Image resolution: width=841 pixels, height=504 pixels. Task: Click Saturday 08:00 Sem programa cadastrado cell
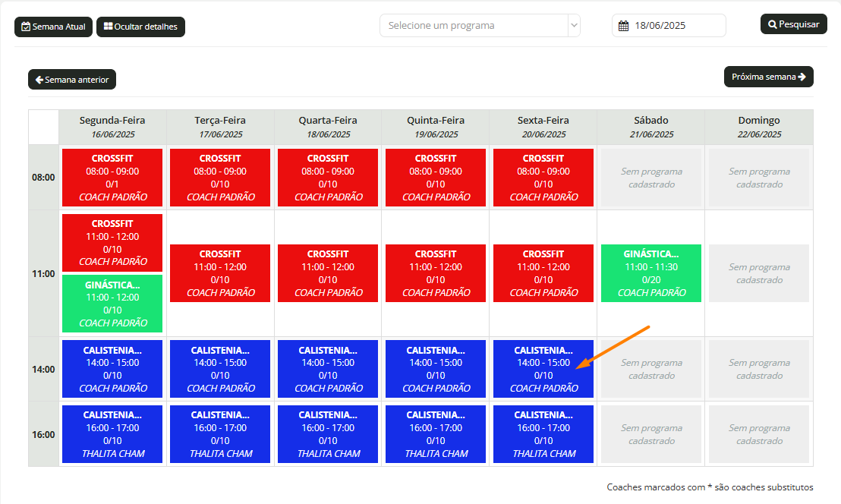pyautogui.click(x=651, y=178)
